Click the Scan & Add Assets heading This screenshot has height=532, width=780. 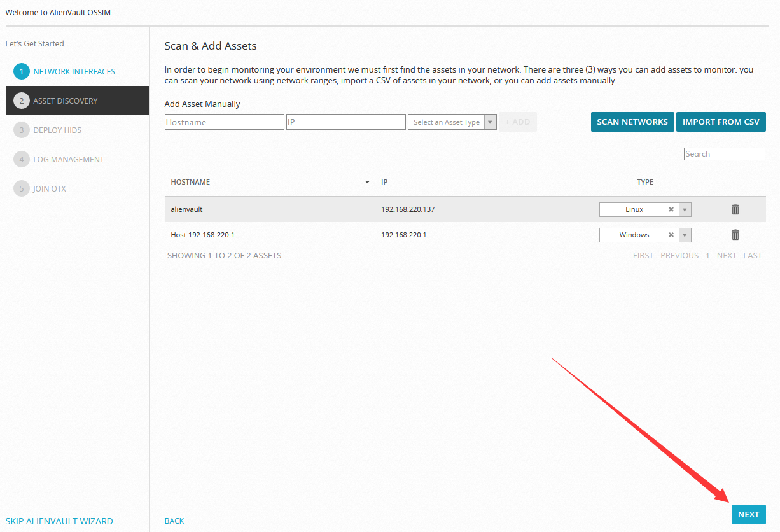tap(211, 46)
